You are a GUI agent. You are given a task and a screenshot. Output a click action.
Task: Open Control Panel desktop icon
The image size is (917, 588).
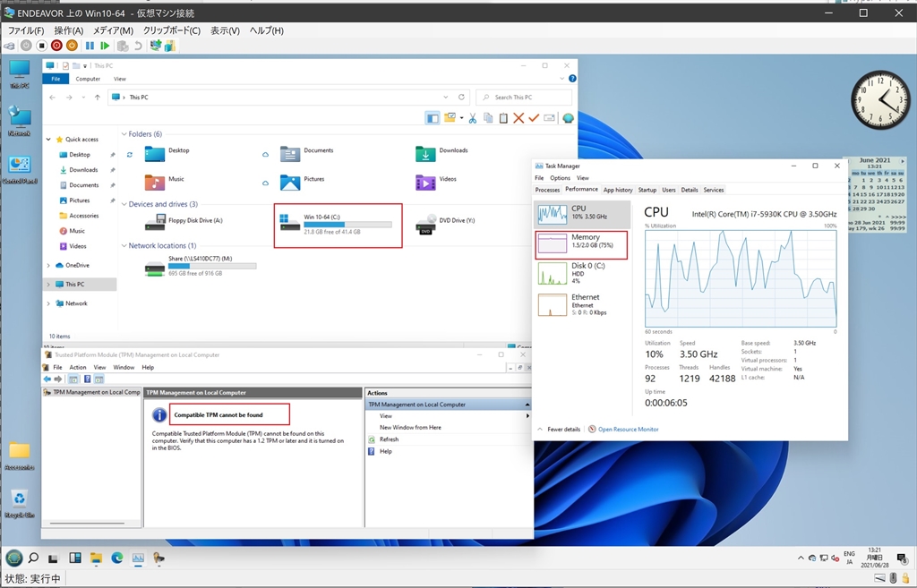pyautogui.click(x=20, y=170)
